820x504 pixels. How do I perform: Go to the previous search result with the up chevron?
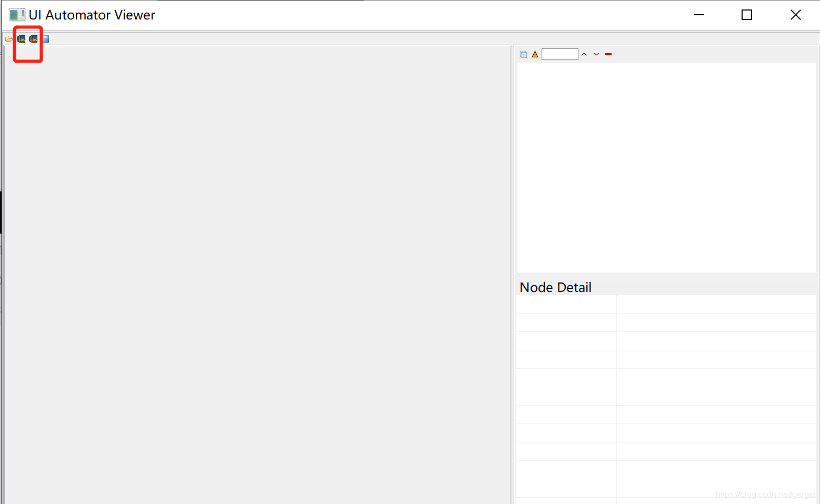coord(584,54)
